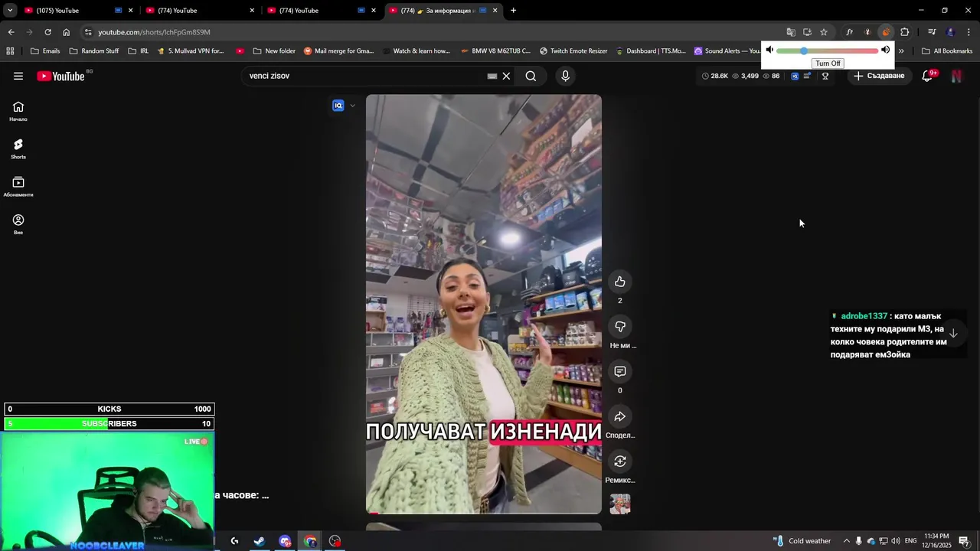Click the translate page icon

point(791,32)
